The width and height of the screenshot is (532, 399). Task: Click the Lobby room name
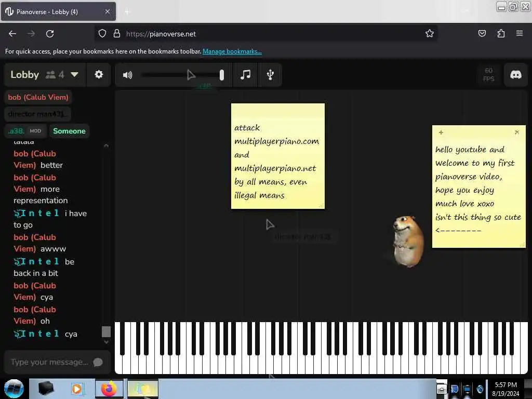pos(25,75)
